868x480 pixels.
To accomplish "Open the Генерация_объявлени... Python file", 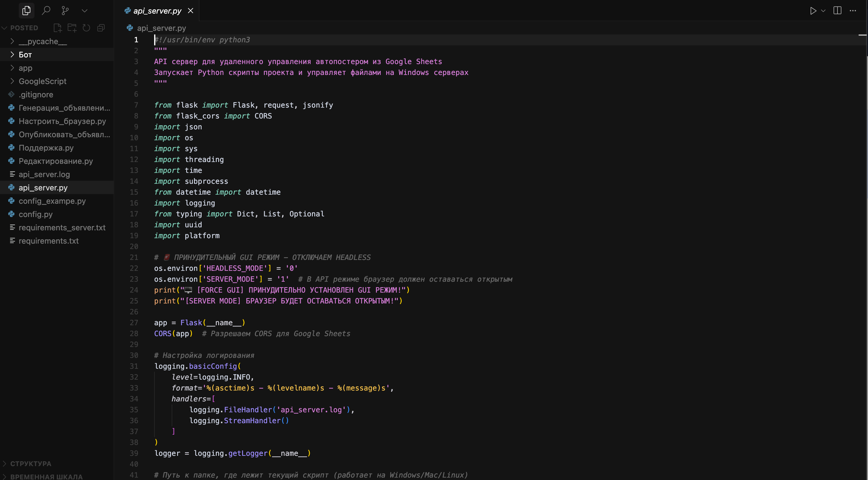I will (x=57, y=108).
